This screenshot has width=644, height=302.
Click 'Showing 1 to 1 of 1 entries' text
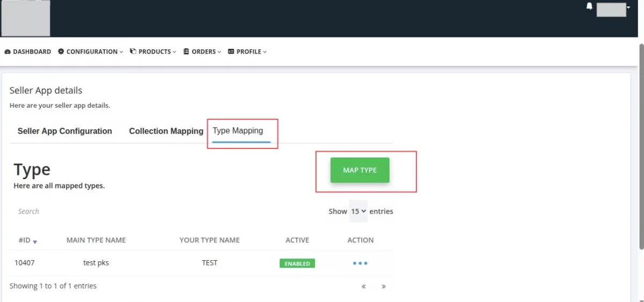point(53,286)
